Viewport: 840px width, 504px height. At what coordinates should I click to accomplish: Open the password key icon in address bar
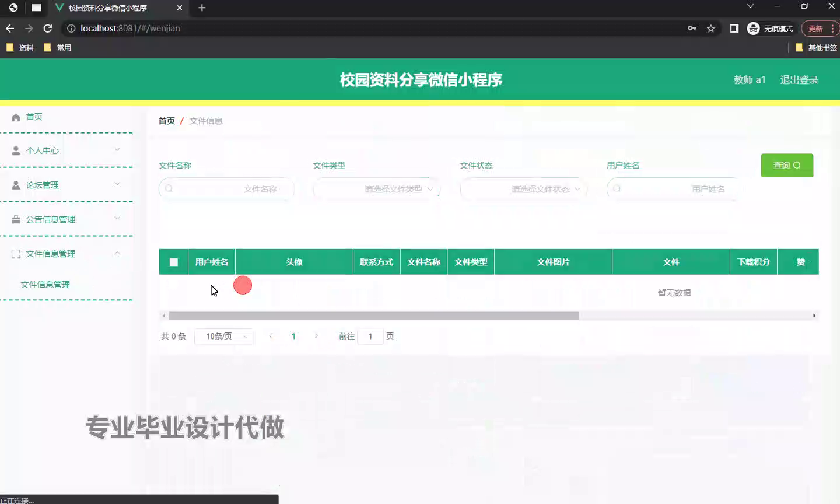pos(692,28)
